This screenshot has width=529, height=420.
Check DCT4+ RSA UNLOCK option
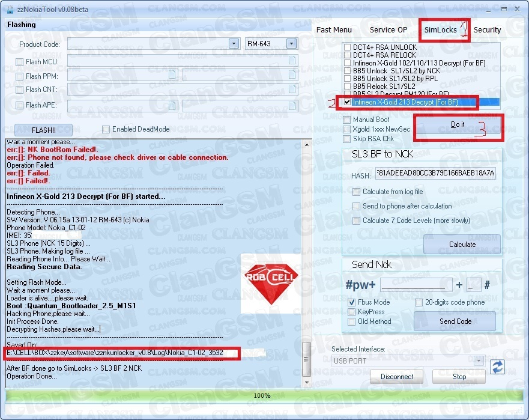347,47
